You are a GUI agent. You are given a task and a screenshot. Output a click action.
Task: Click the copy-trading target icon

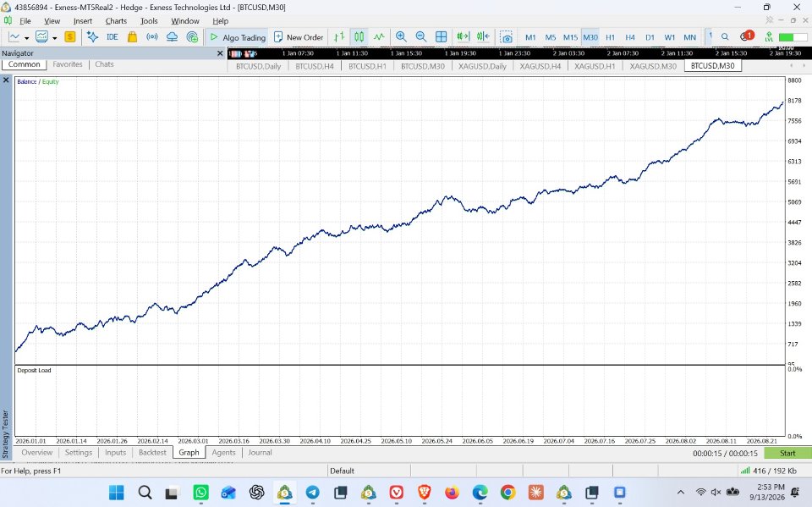192,36
